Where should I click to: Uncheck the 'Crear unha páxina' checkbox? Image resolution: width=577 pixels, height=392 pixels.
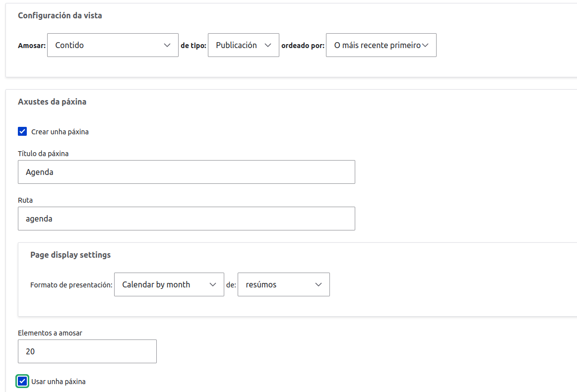(x=22, y=131)
